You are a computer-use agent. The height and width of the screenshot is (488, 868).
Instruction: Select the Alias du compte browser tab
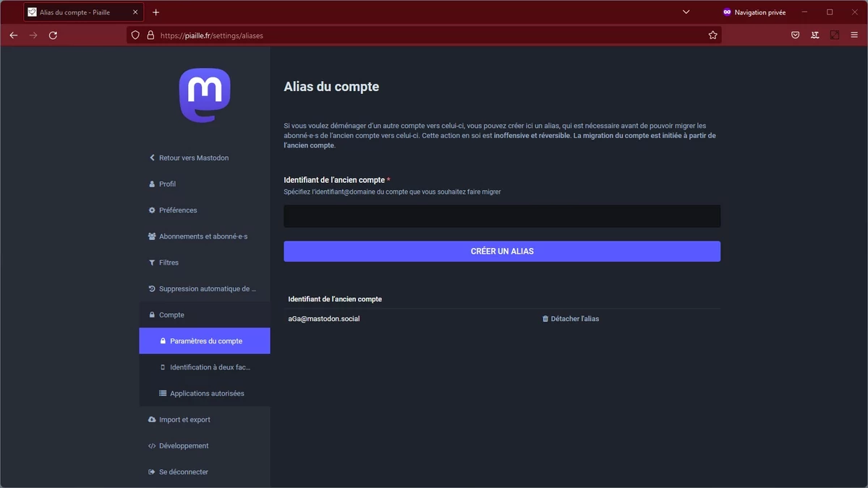(x=83, y=12)
